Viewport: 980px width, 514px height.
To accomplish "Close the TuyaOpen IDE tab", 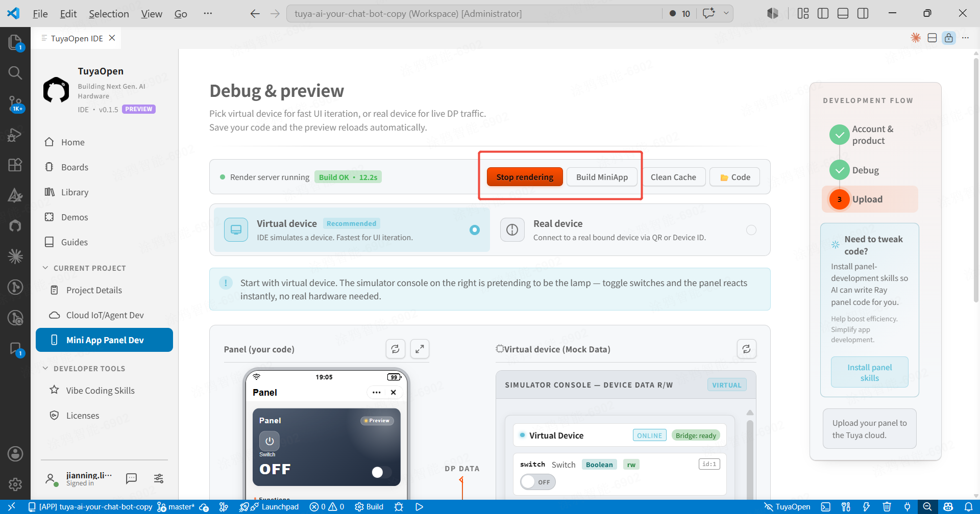I will tap(112, 38).
